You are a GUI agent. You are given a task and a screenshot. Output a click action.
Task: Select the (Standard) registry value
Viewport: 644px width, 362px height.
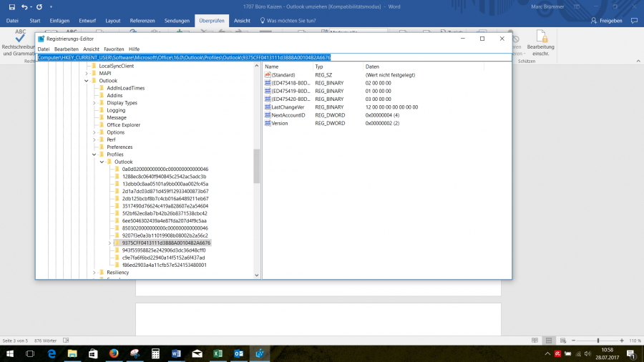click(283, 75)
